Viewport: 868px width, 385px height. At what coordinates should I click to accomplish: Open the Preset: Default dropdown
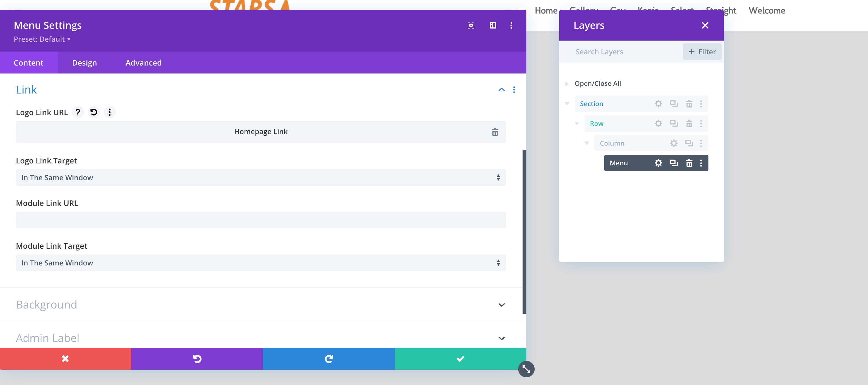click(x=42, y=39)
